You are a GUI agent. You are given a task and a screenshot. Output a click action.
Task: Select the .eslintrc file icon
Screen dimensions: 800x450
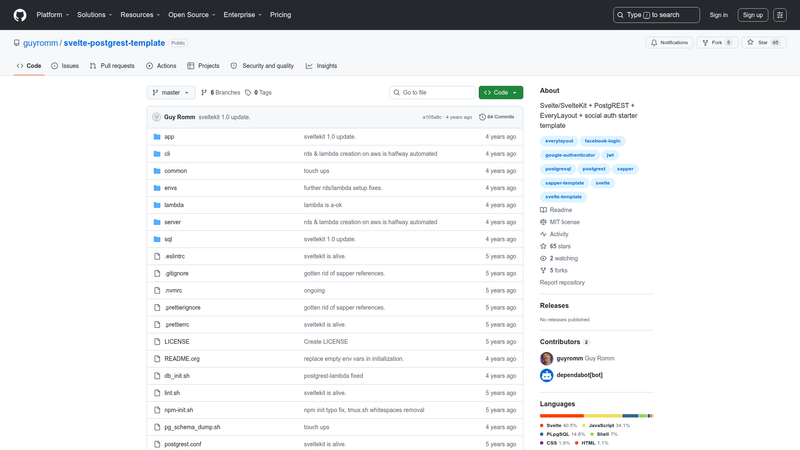coord(157,256)
